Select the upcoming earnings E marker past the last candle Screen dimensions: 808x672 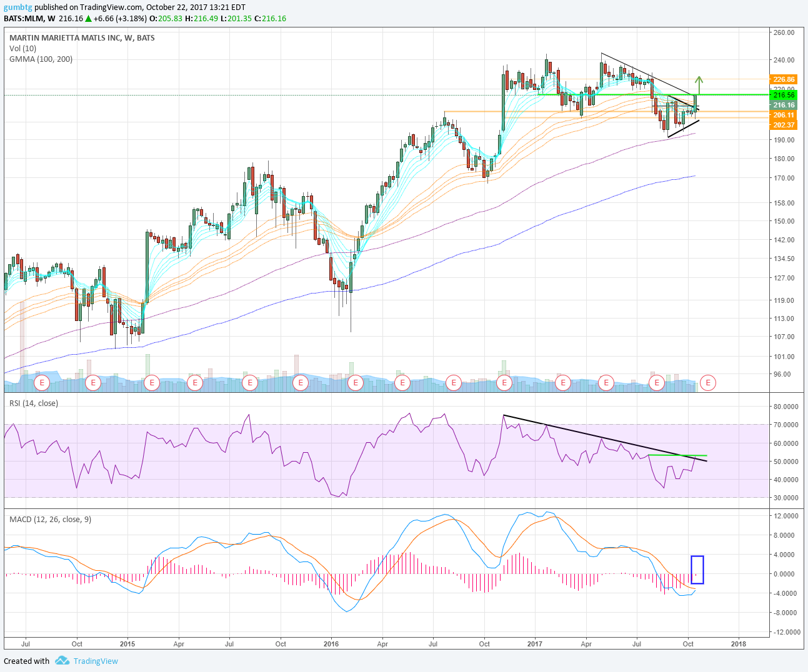708,382
